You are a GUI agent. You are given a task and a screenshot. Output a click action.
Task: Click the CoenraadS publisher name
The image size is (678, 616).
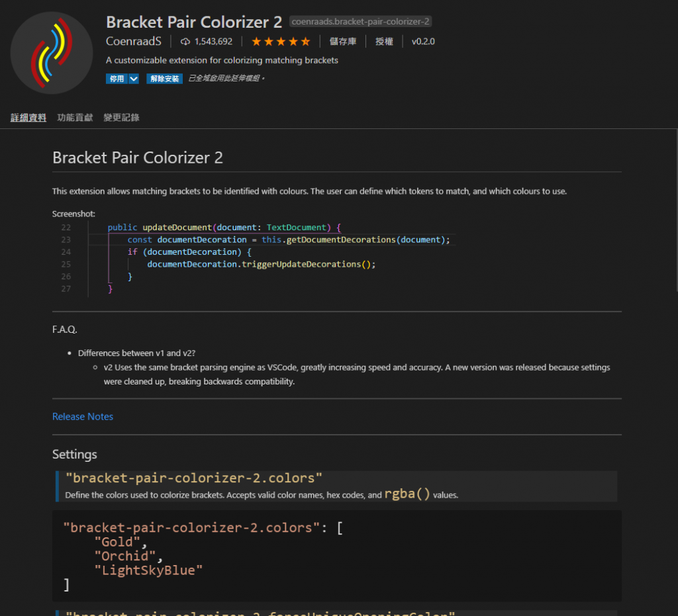point(133,41)
